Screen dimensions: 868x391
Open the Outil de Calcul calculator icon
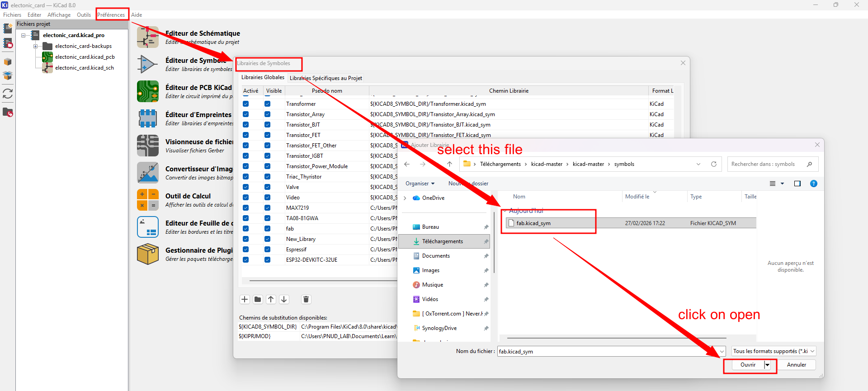[148, 200]
